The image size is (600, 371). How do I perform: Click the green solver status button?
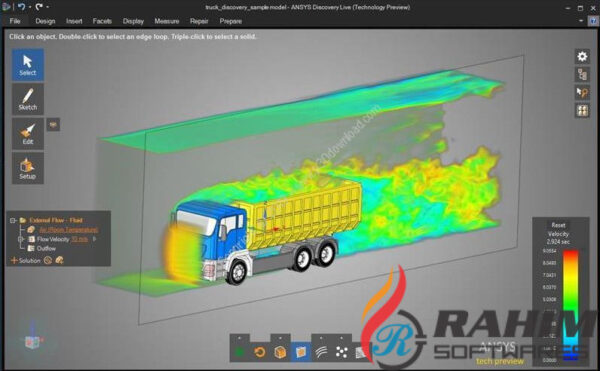pyautogui.click(x=240, y=352)
